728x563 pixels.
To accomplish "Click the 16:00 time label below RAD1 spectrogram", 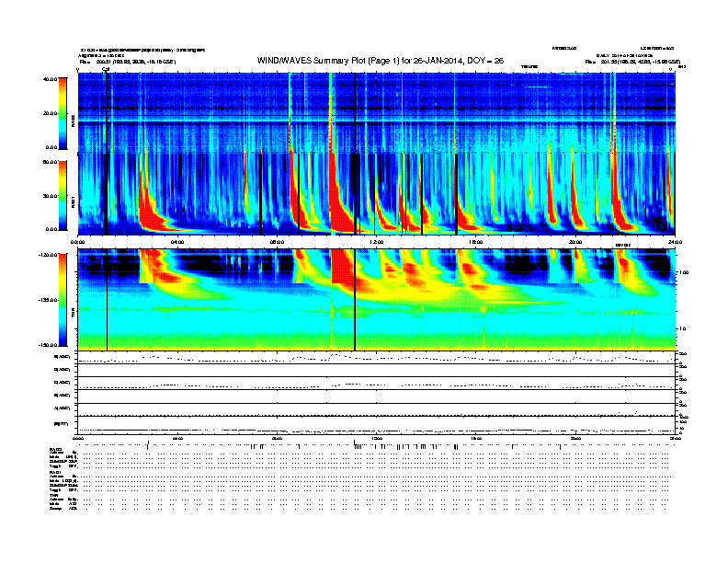I will (476, 242).
